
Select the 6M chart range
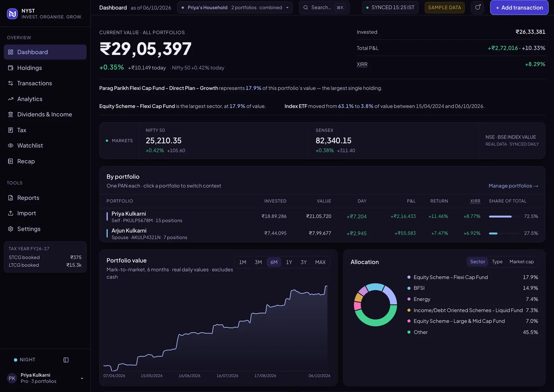click(274, 262)
